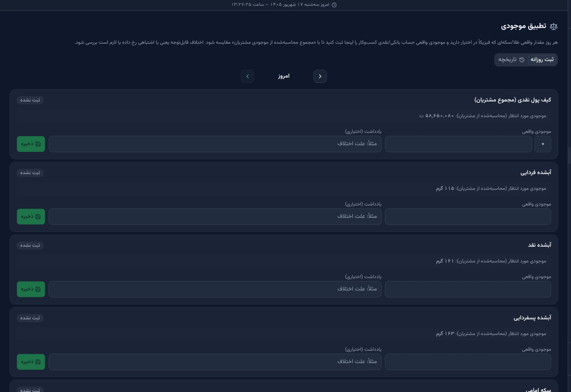The image size is (571, 392).
Task: Click the ثبت نشده badge in cash wallet card
Action: [30, 100]
